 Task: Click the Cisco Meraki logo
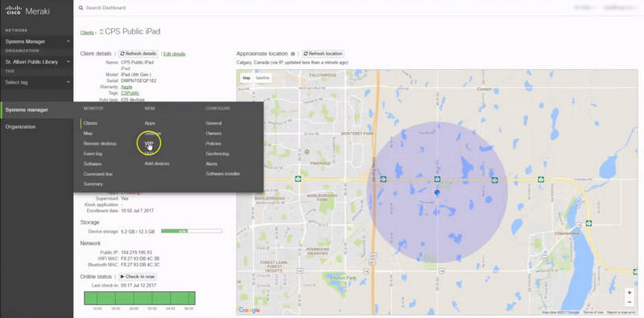(27, 10)
